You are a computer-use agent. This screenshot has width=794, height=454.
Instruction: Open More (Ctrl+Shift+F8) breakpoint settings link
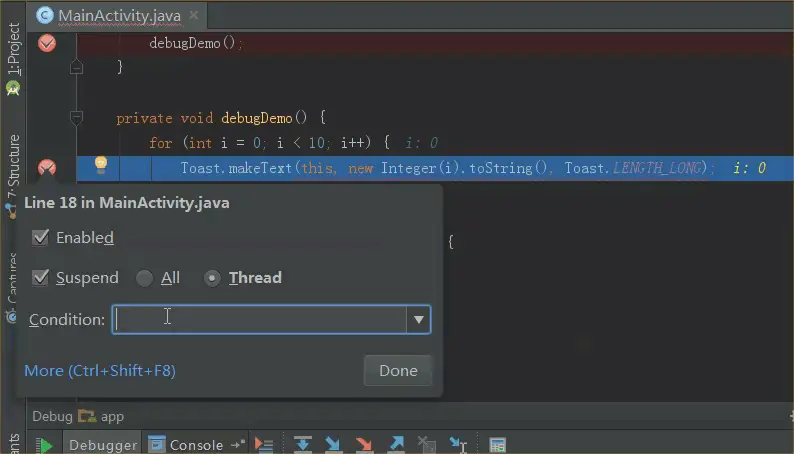100,370
